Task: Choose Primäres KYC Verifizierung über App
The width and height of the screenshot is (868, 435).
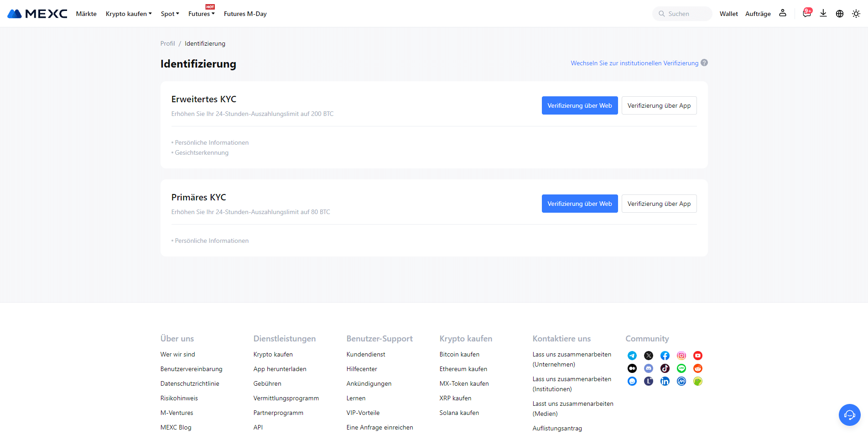Action: [x=659, y=204]
